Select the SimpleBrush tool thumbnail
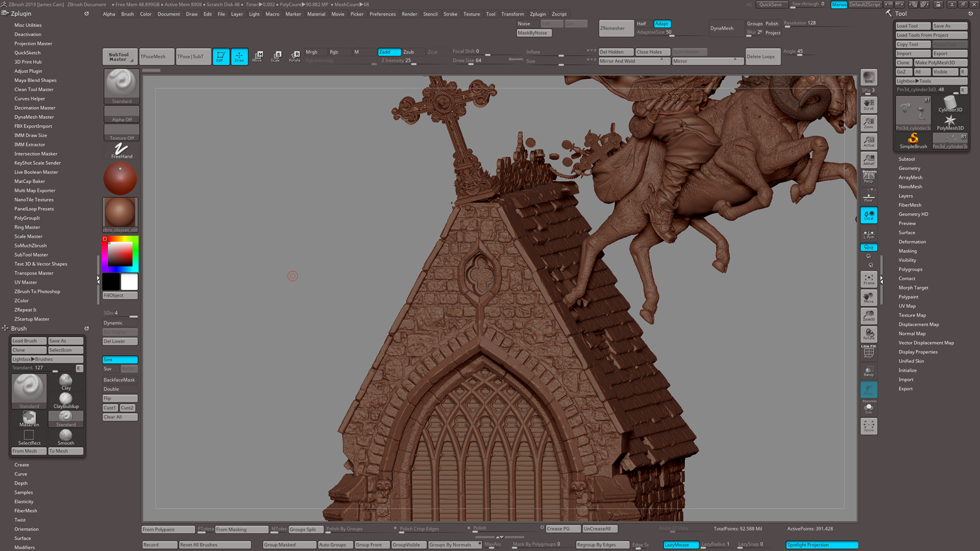This screenshot has height=551, width=980. coord(913,141)
